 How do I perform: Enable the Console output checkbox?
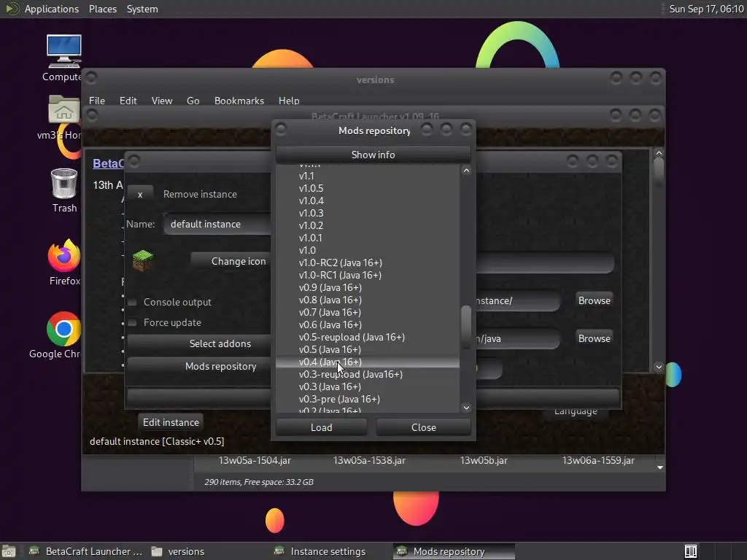(133, 302)
